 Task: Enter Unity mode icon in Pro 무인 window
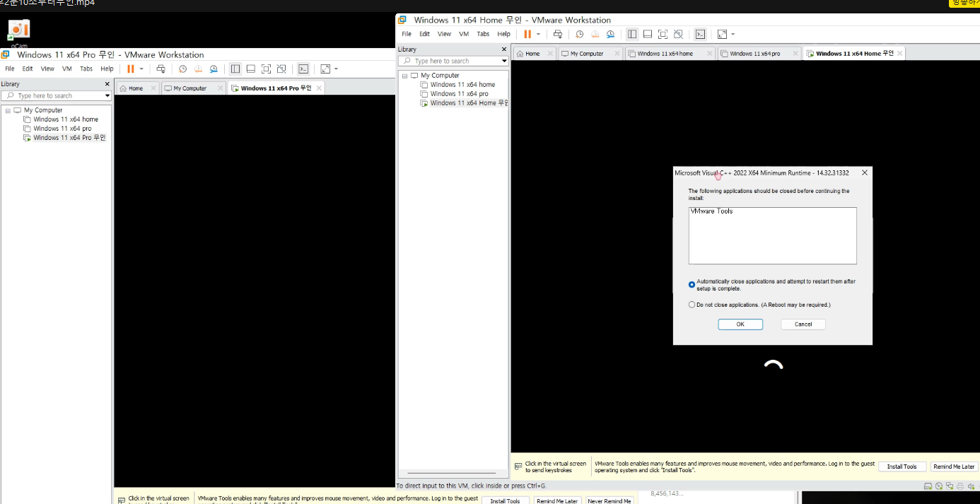click(282, 69)
